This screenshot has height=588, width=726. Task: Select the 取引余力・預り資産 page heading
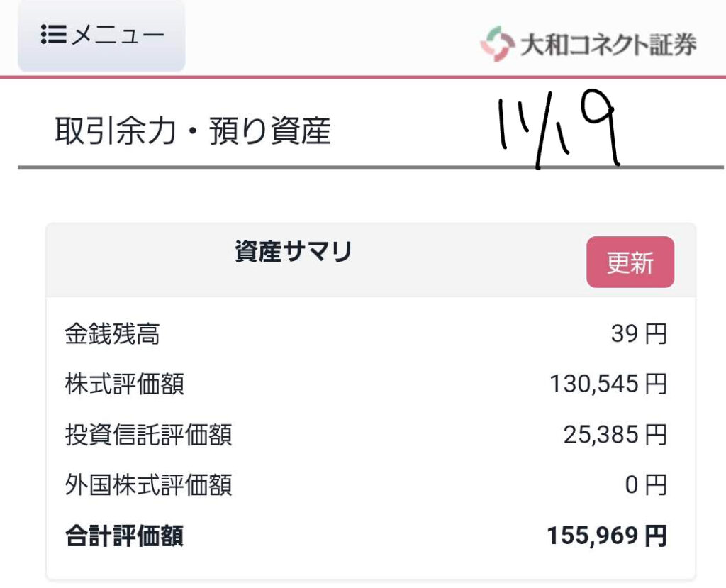pos(193,131)
